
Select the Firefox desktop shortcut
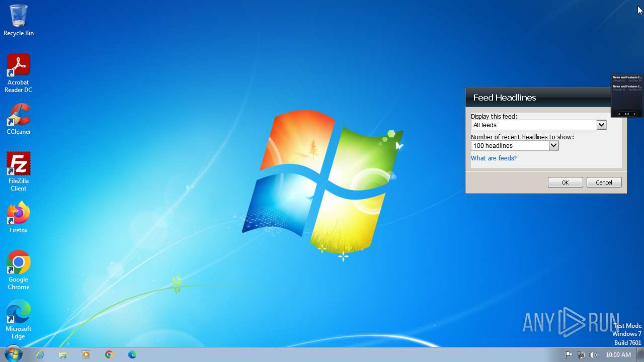coord(19,218)
